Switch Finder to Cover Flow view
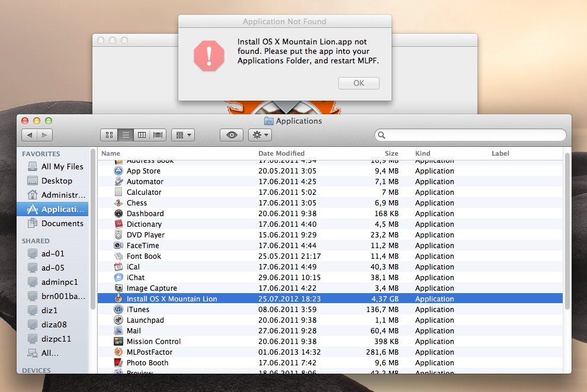Screen dimensions: 587x392 click(x=158, y=135)
